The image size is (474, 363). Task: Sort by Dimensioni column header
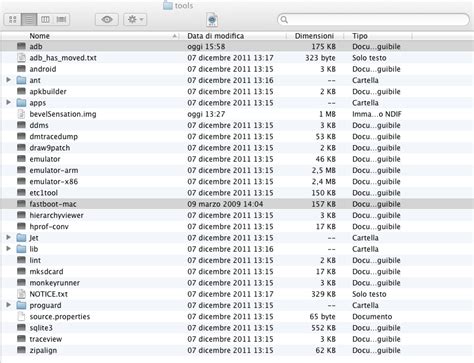(x=314, y=36)
